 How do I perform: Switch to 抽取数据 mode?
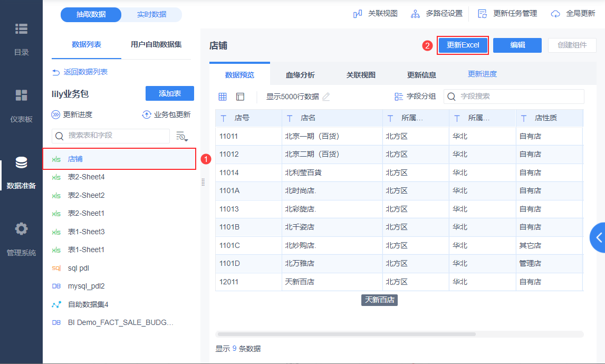[x=91, y=15]
